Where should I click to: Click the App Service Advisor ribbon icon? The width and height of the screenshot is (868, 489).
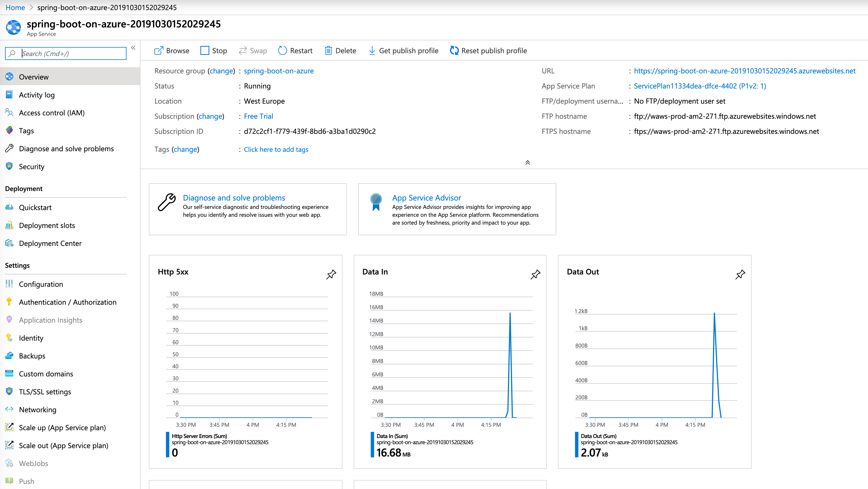[376, 202]
